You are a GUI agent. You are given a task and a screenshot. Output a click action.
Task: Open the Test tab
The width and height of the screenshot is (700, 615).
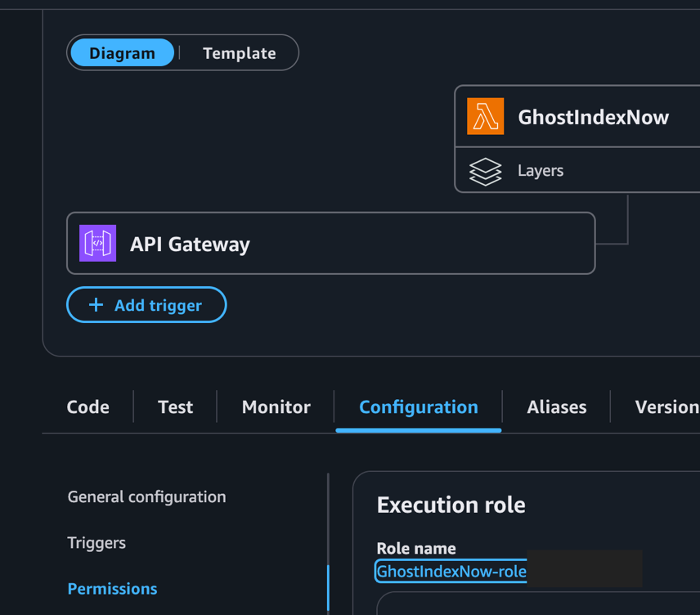tap(176, 407)
